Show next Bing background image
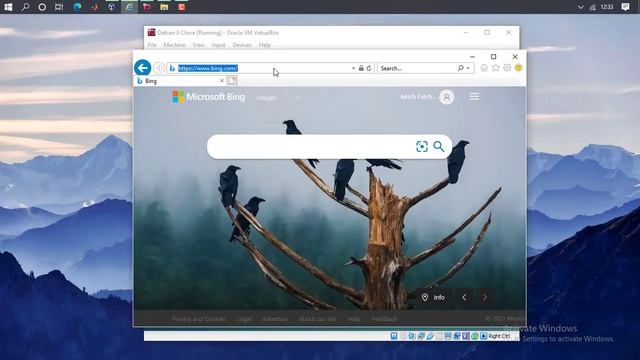This screenshot has width=640, height=360. 484,297
